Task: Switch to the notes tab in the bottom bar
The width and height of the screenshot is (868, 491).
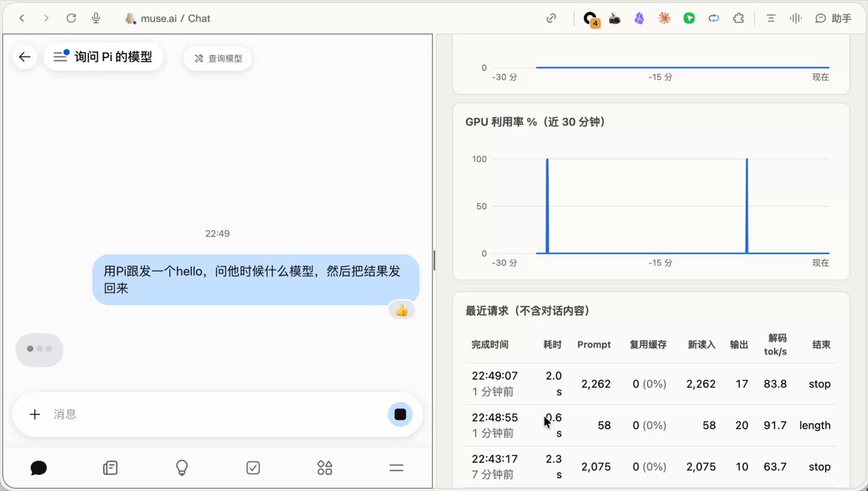Action: click(110, 468)
